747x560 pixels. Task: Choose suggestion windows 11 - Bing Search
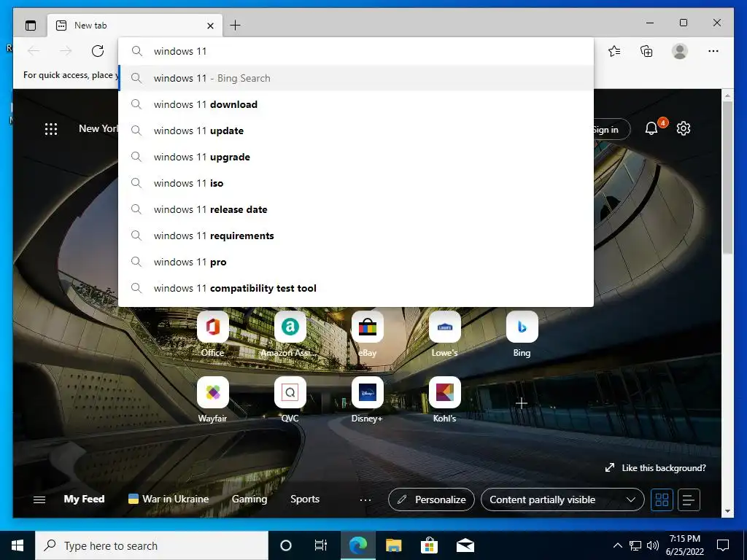click(356, 78)
